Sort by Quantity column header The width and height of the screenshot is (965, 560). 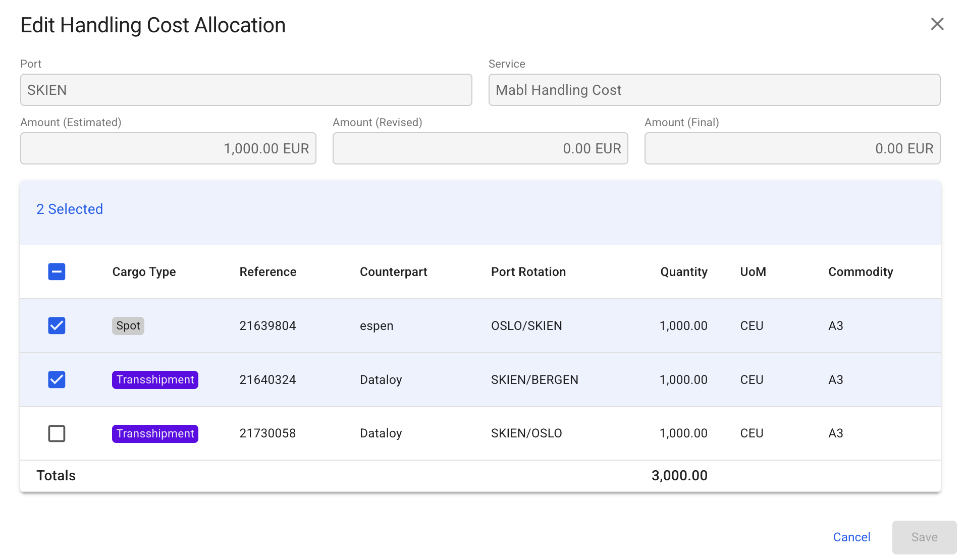point(683,272)
